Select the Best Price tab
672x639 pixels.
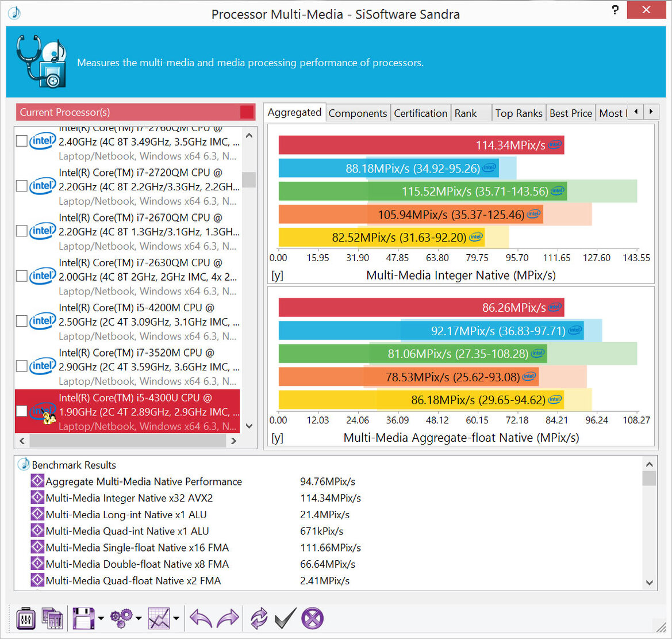tap(571, 113)
